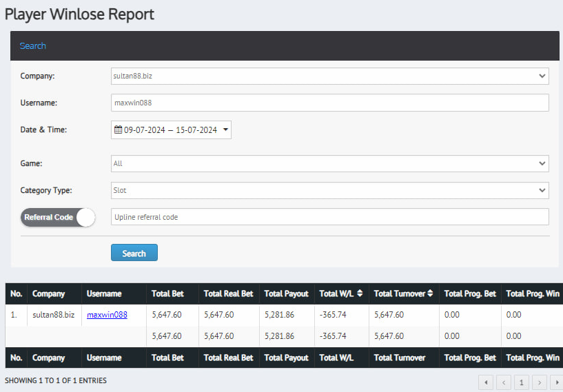The width and height of the screenshot is (563, 392).
Task: Go to the last page of results
Action: [557, 382]
